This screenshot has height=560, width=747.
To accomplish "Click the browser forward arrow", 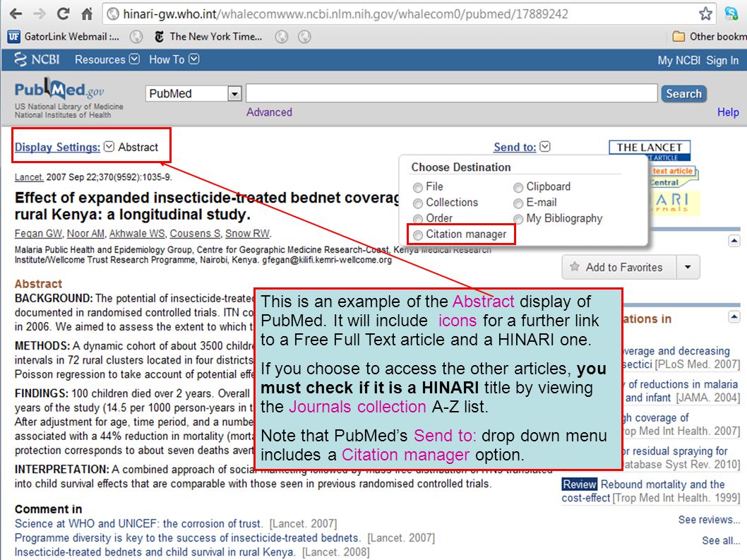I will coord(40,14).
